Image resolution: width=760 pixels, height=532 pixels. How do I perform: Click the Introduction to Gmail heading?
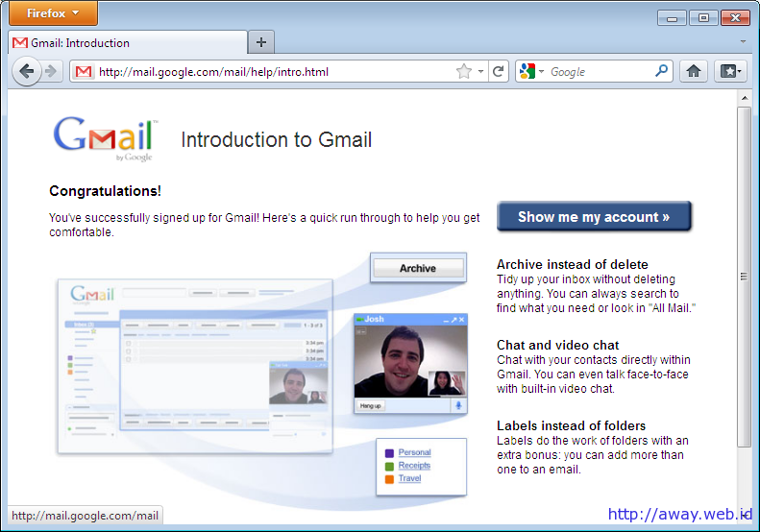[x=277, y=139]
